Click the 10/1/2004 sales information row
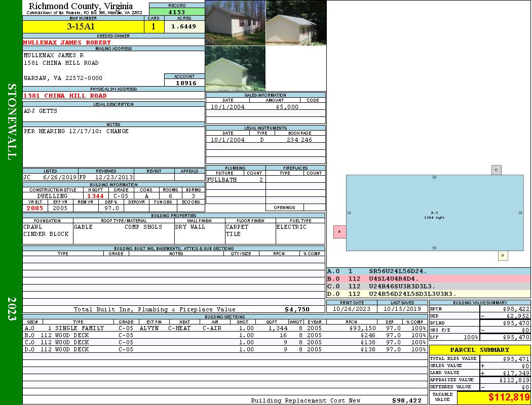Viewport: 532px width, 405px height. [x=265, y=107]
